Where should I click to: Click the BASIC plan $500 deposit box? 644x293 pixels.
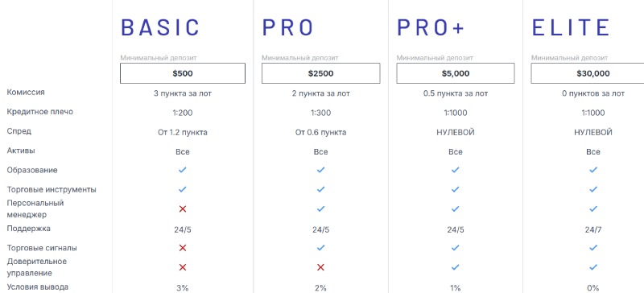(183, 73)
